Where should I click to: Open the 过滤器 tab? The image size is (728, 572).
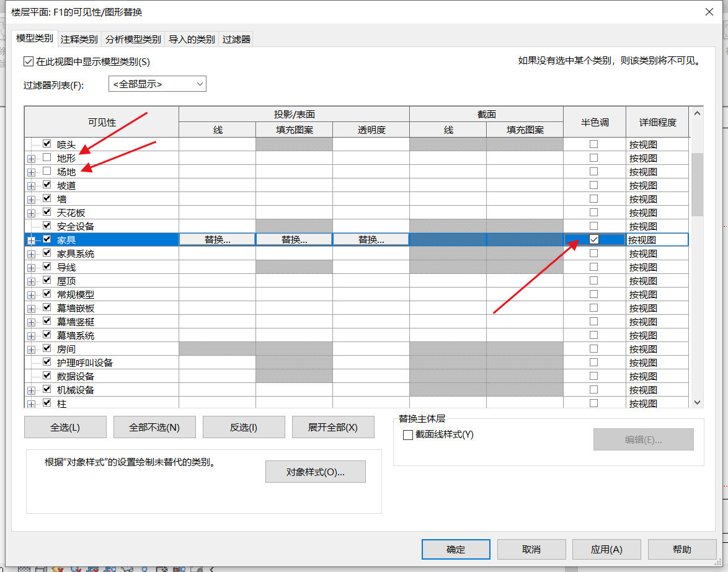236,39
